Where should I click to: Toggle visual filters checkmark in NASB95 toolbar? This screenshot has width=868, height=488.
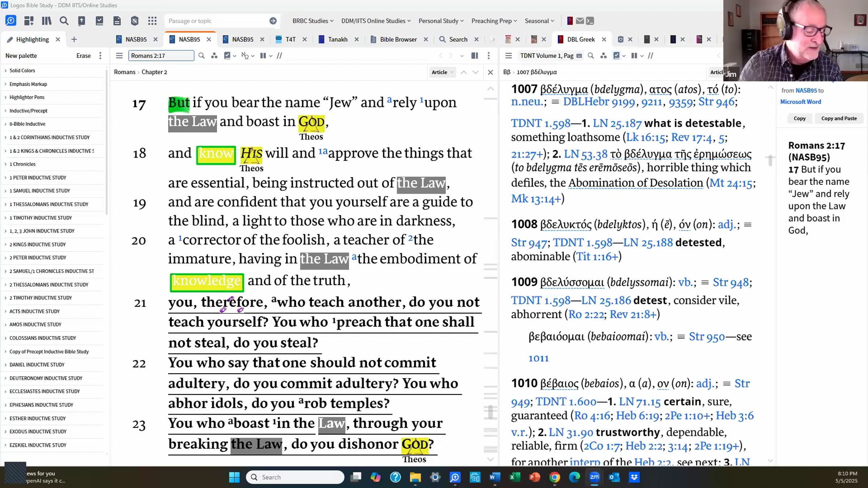(227, 56)
